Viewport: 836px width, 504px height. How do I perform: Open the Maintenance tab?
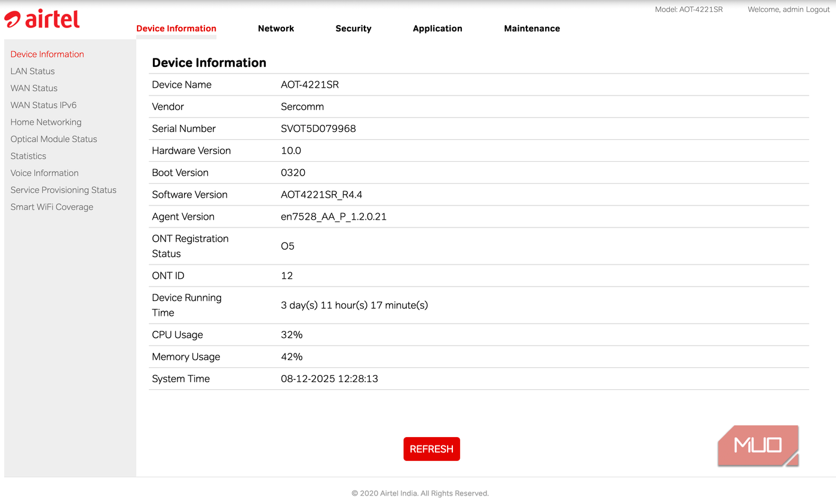[532, 28]
